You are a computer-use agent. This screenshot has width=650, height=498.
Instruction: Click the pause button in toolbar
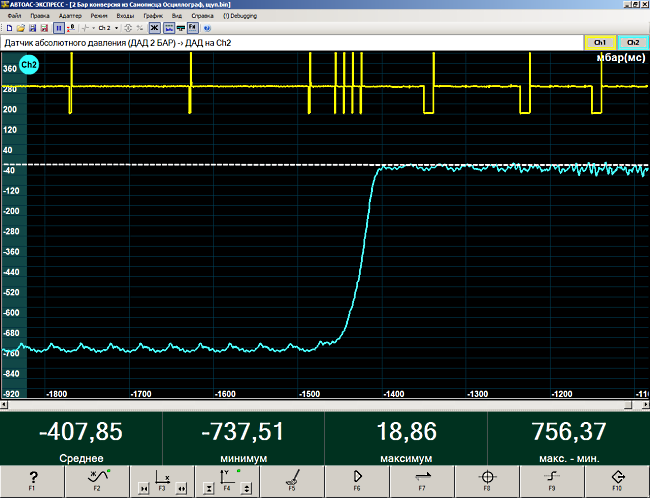tap(58, 29)
